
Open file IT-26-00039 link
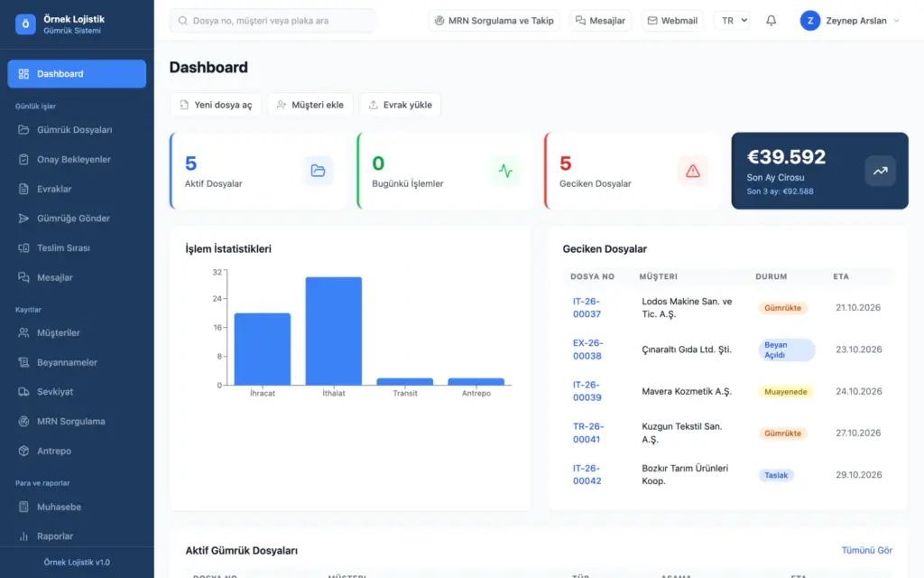click(x=587, y=391)
